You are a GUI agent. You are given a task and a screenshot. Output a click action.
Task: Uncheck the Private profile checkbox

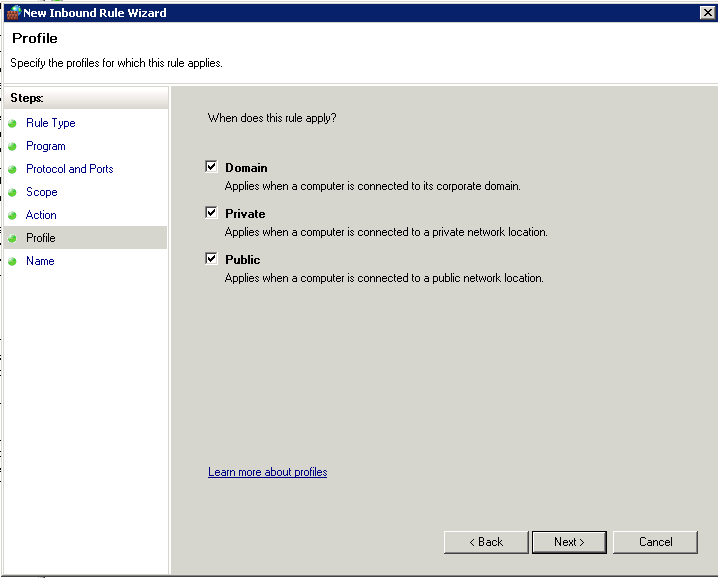tap(211, 213)
